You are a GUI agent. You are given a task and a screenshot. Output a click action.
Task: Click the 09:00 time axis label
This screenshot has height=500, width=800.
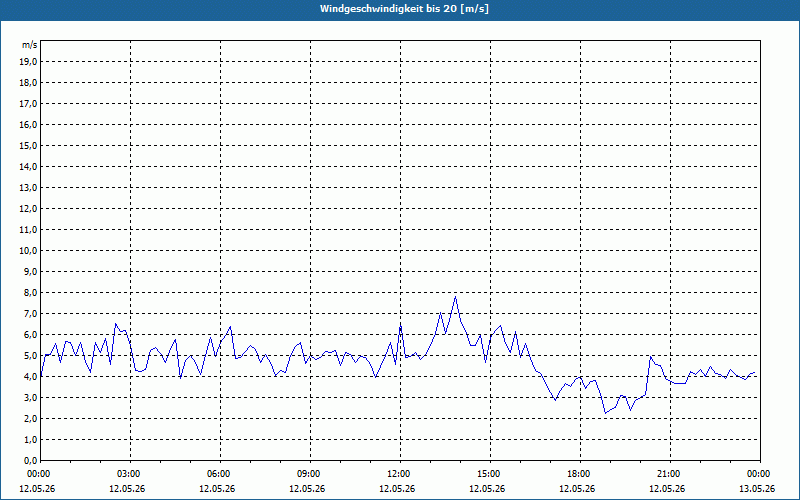[310, 474]
